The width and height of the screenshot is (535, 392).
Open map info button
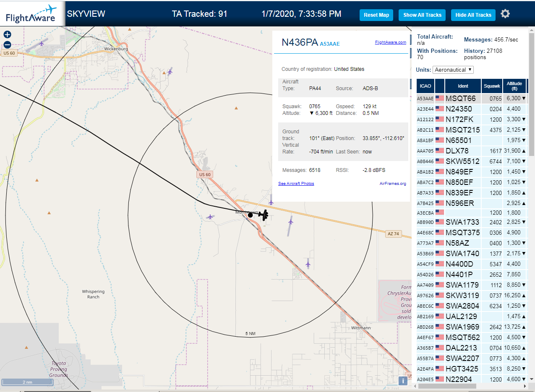click(403, 381)
